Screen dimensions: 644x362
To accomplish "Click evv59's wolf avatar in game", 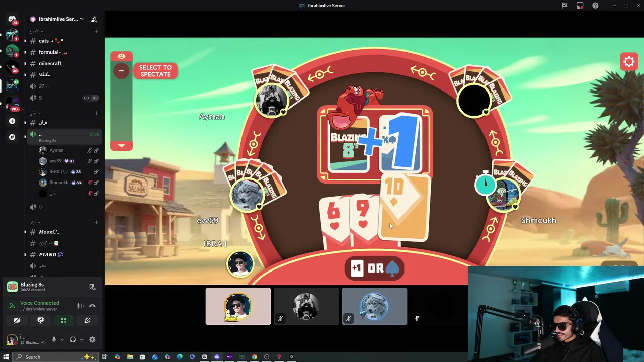I will [x=247, y=194].
